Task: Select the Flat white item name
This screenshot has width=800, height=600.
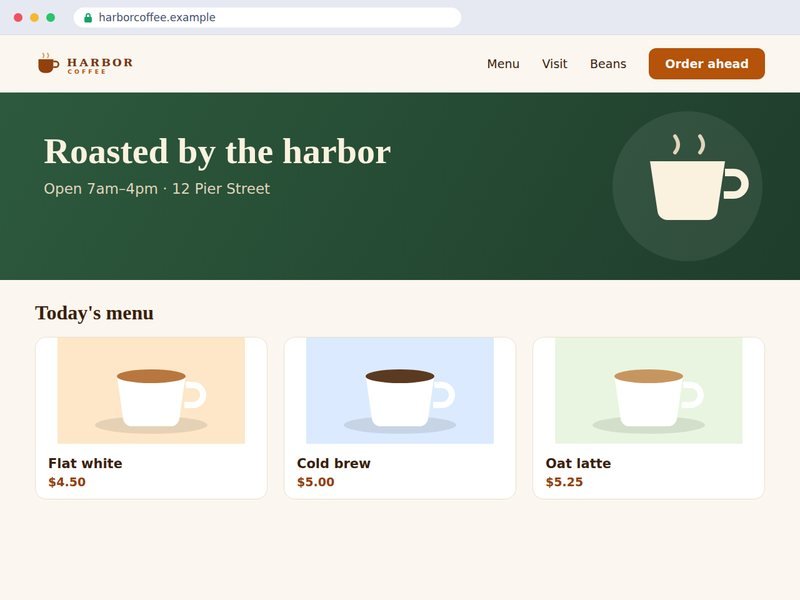Action: [85, 463]
